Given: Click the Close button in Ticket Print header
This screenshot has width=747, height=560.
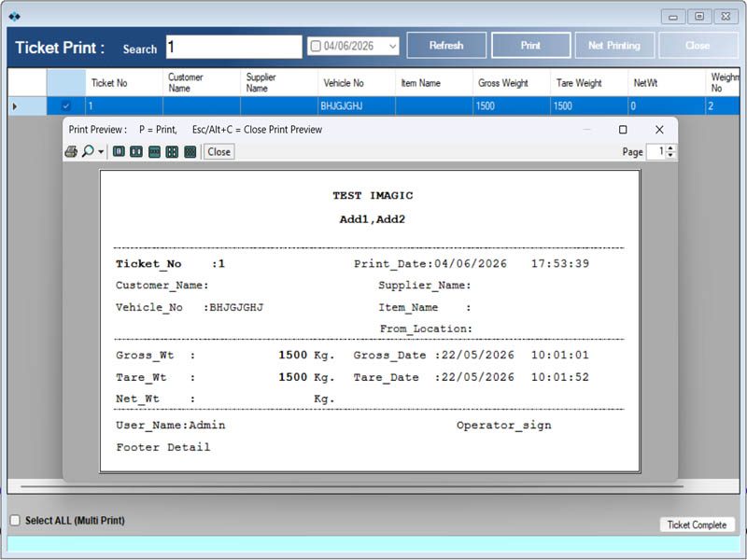Looking at the screenshot, I should (698, 45).
